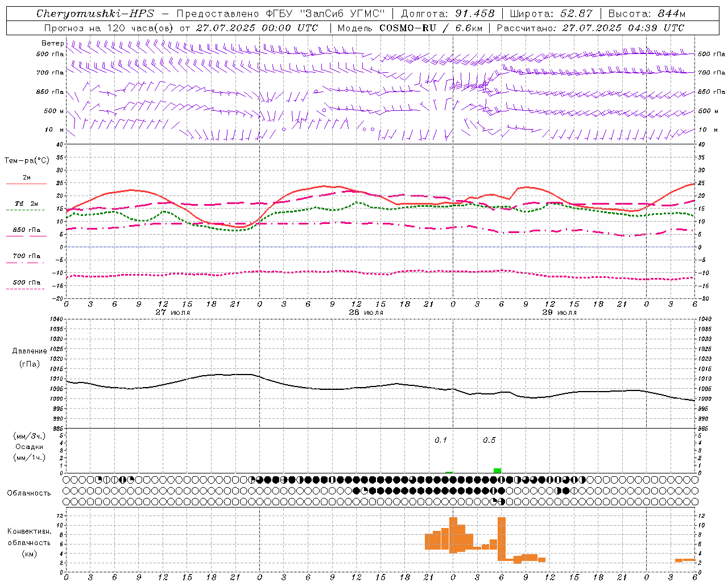The image size is (728, 582).
Task: Click the Конвективн. convective cloud label
Action: 29,531
